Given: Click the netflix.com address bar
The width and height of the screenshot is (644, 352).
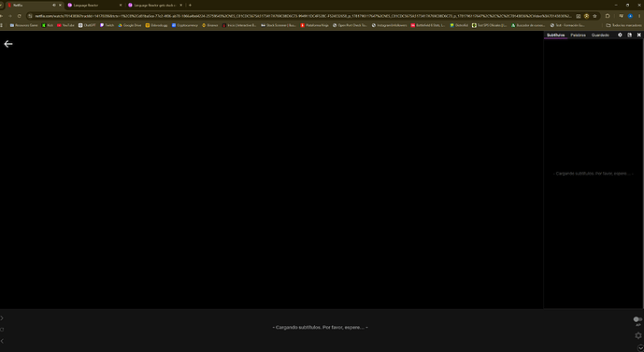Looking at the screenshot, I should (x=303, y=16).
